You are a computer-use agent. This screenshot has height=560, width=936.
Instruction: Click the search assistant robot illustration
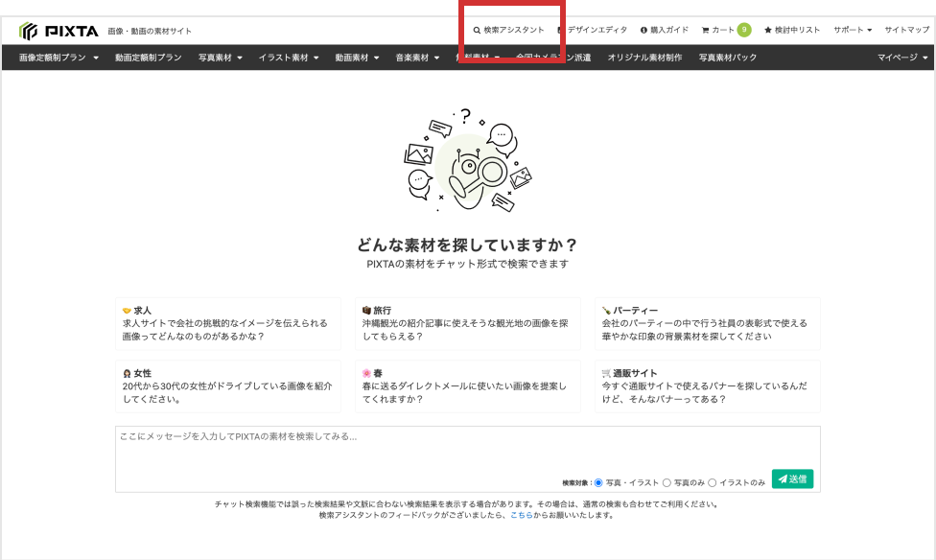[467, 160]
